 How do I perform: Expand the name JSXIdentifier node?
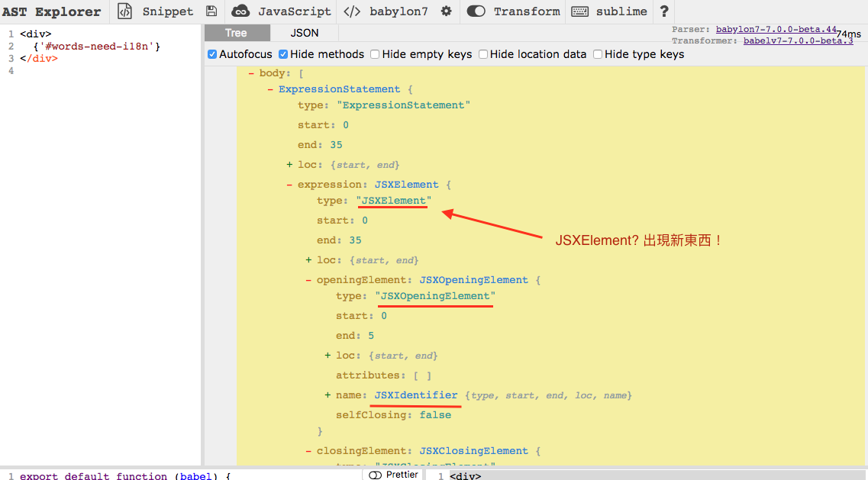coord(328,395)
